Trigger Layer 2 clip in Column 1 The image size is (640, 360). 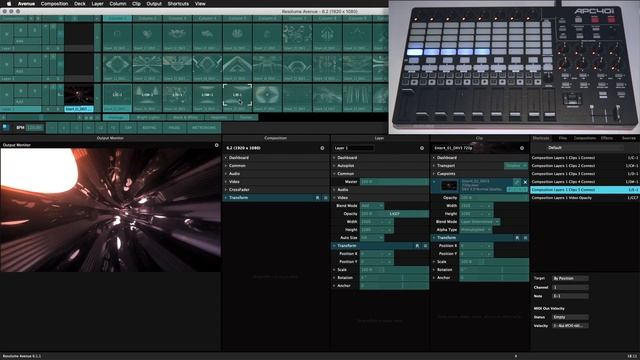tap(117, 68)
